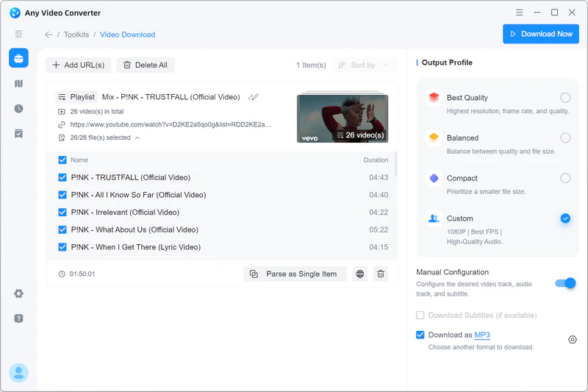Viewport: 588px width, 392px height.
Task: Open the Sort by dropdown
Action: [x=365, y=65]
